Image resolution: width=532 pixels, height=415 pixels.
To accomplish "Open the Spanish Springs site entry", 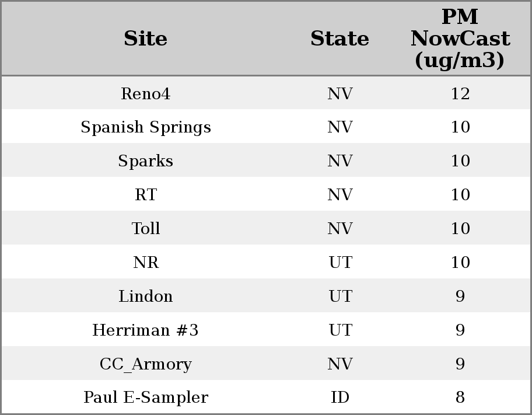I will [x=145, y=127].
